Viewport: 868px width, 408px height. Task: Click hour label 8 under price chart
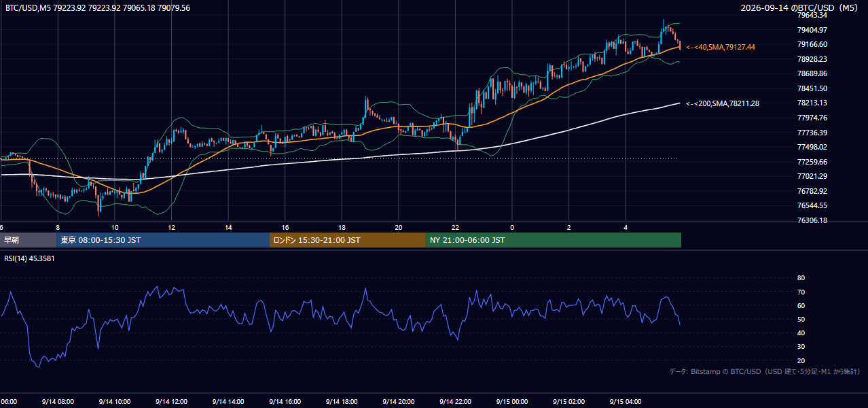[x=58, y=227]
